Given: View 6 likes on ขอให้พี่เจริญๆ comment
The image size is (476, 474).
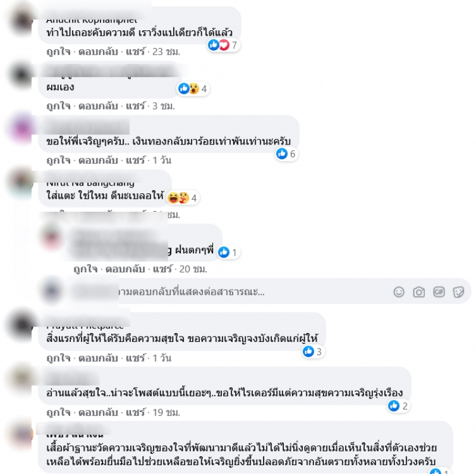Looking at the screenshot, I should point(286,154).
